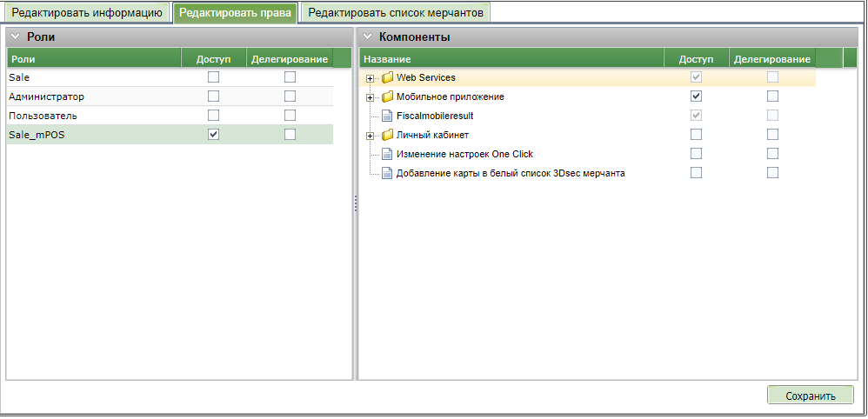The image size is (868, 419).
Task: Collapse the Компоненты panel using its chevron
Action: [x=368, y=37]
